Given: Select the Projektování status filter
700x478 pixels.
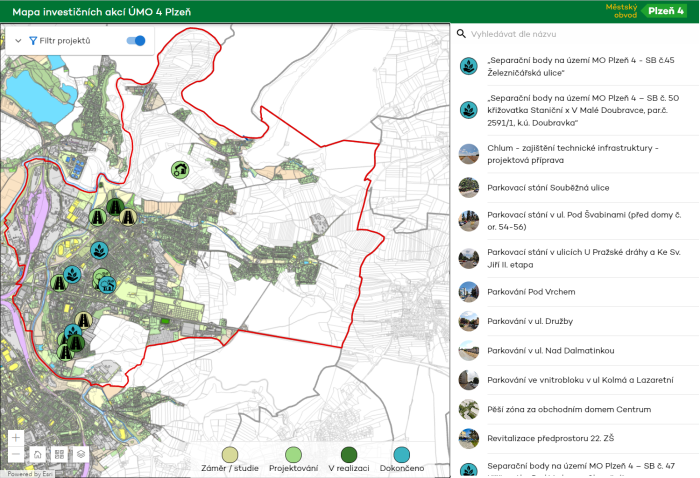Looking at the screenshot, I should pyautogui.click(x=293, y=454).
